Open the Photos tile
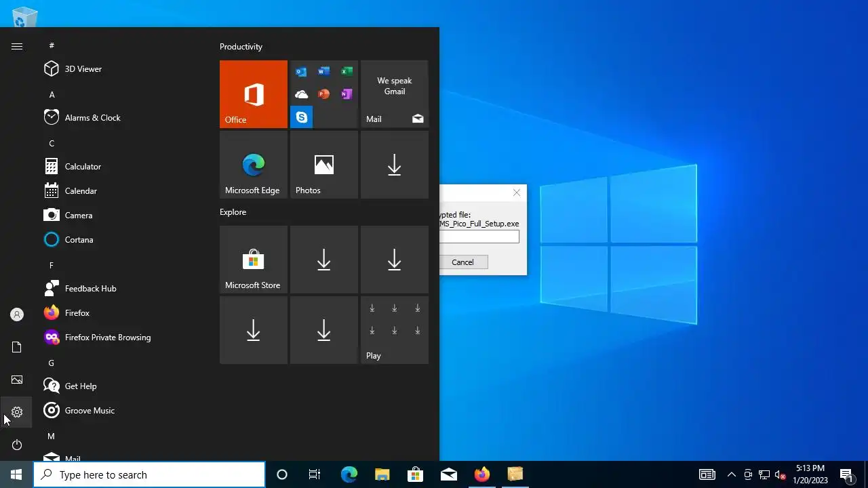This screenshot has height=488, width=868. click(x=324, y=165)
